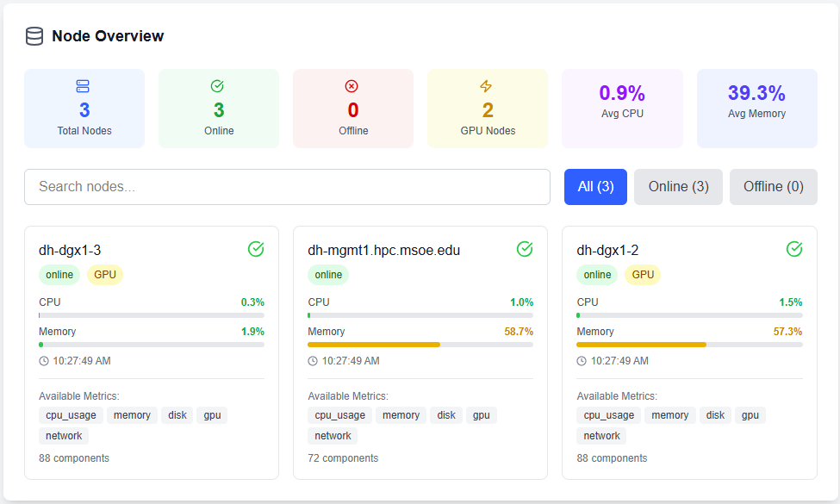Click the CPU usage bar on dh-mgmt1.hpc.msoe.edu
The image size is (840, 504).
coord(420,315)
